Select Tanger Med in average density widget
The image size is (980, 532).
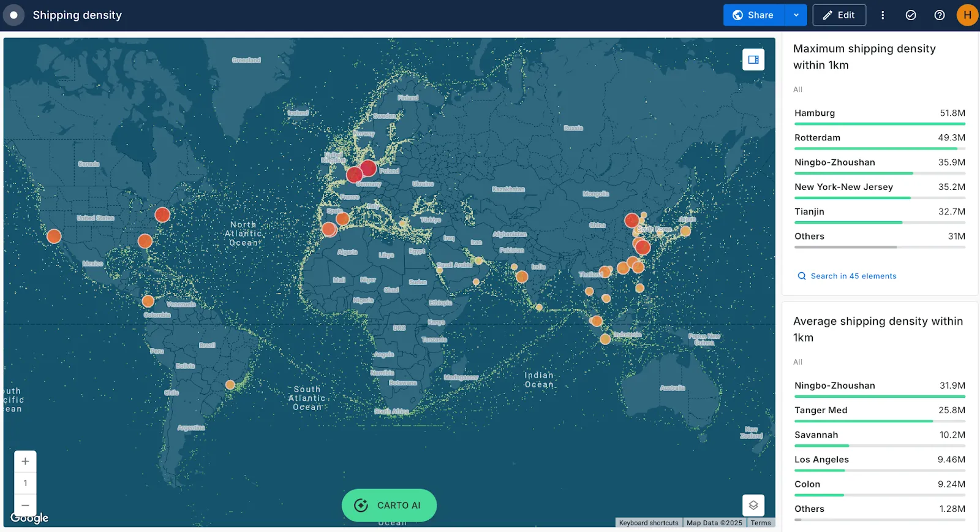tap(821, 411)
